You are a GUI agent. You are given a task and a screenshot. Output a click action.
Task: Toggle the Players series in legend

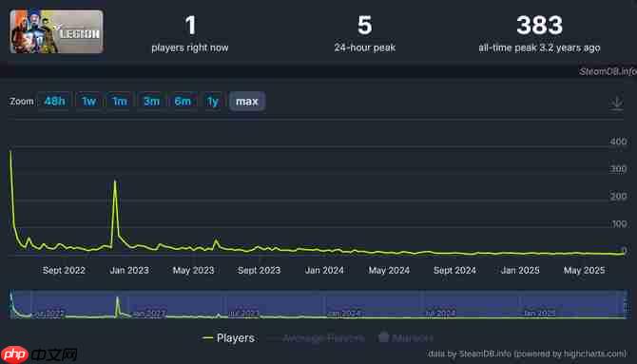[229, 338]
